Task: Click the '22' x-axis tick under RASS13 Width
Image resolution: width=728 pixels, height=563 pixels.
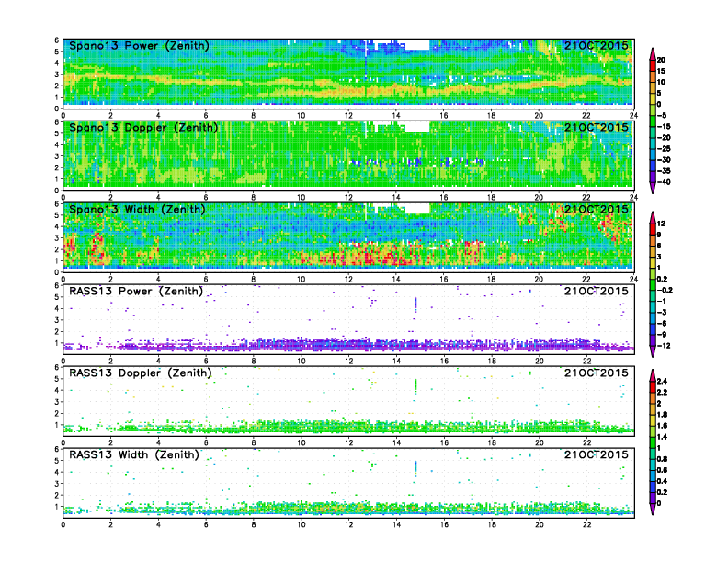Action: click(586, 525)
